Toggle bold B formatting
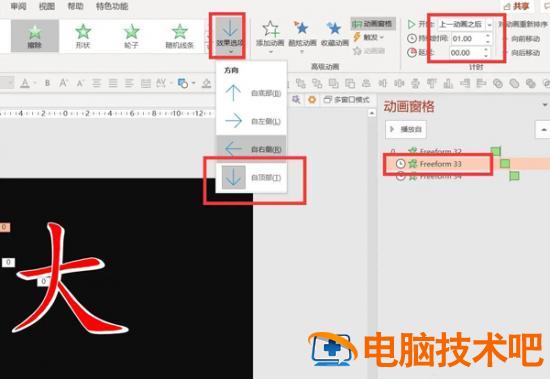 coord(47,84)
